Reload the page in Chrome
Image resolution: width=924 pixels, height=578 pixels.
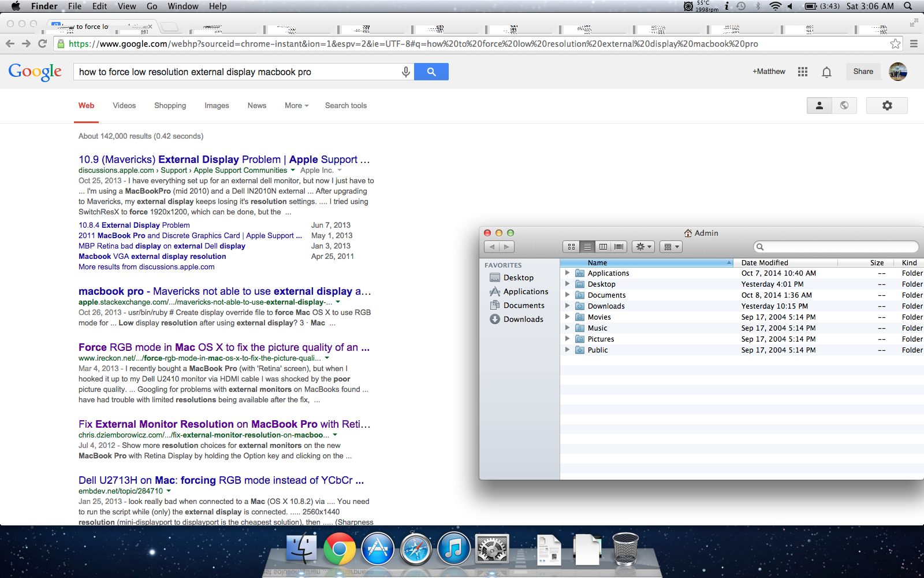[42, 44]
